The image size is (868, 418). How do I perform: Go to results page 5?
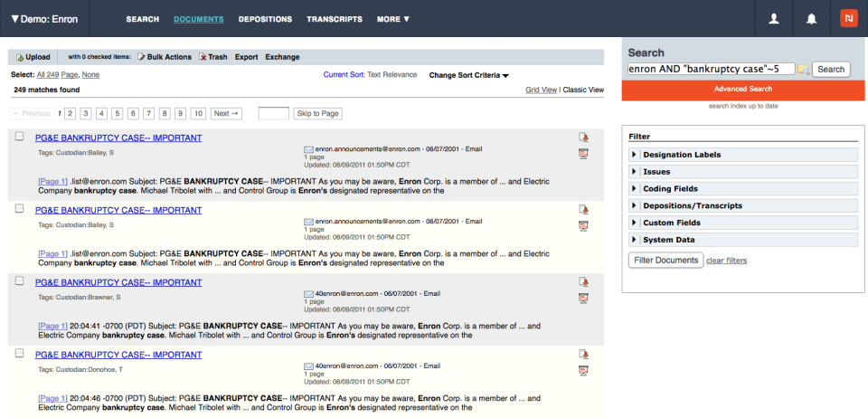pos(118,113)
